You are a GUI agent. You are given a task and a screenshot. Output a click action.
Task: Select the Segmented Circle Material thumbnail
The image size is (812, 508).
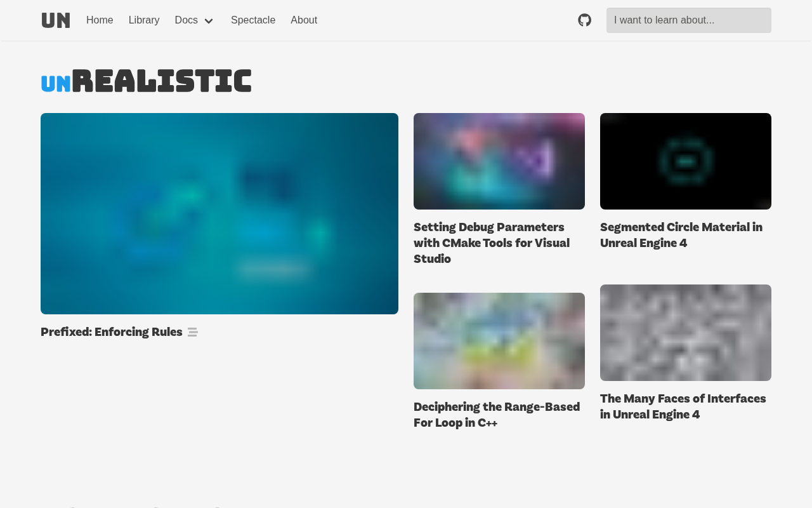coord(686,161)
